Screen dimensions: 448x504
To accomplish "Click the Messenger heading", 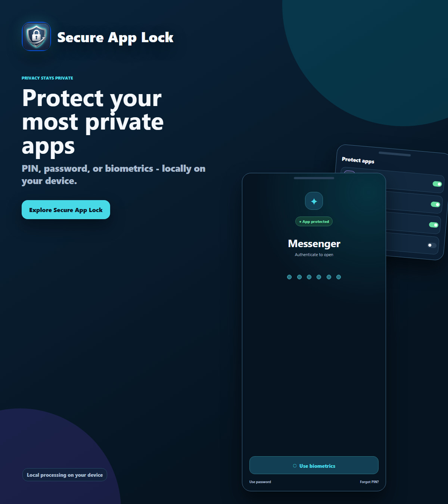I will point(314,244).
